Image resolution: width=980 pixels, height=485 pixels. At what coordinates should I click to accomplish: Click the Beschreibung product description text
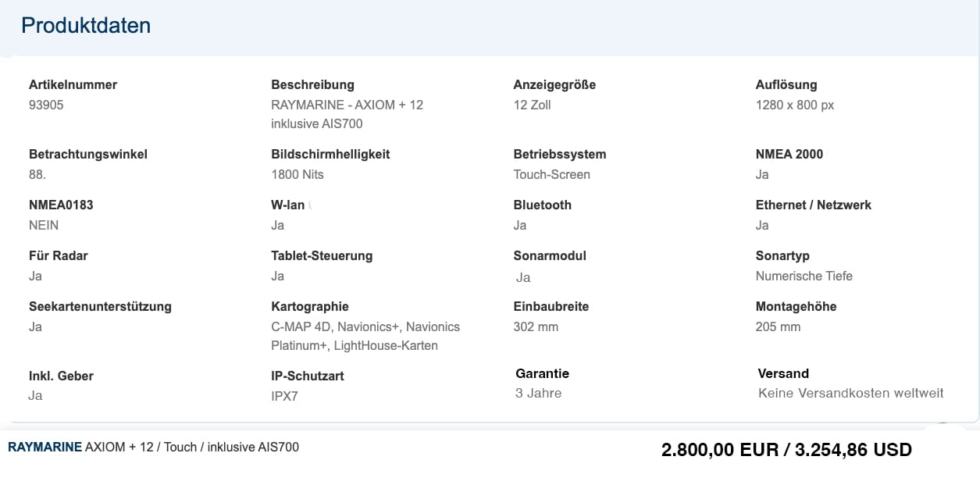347,114
